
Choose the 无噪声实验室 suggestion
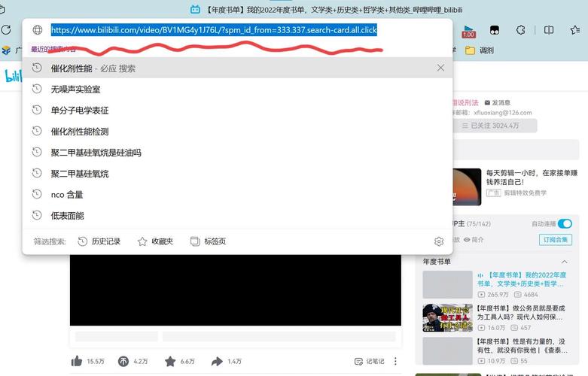tap(237, 89)
